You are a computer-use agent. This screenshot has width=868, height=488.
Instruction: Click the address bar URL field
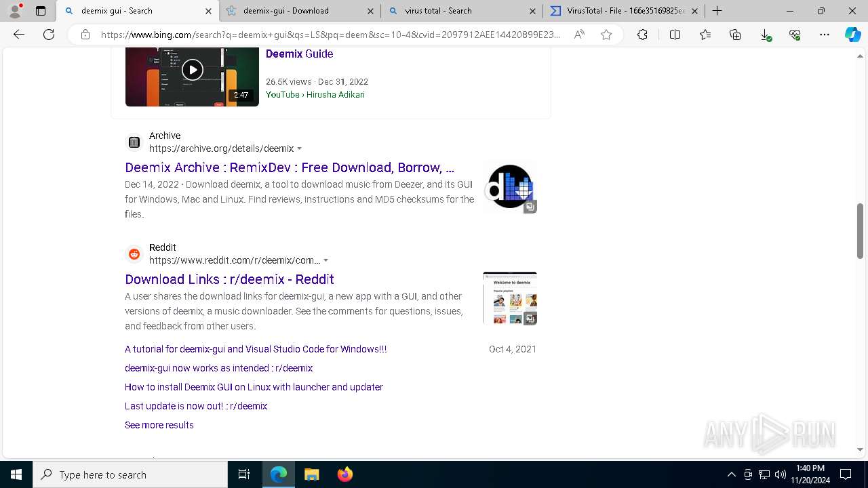coord(330,35)
